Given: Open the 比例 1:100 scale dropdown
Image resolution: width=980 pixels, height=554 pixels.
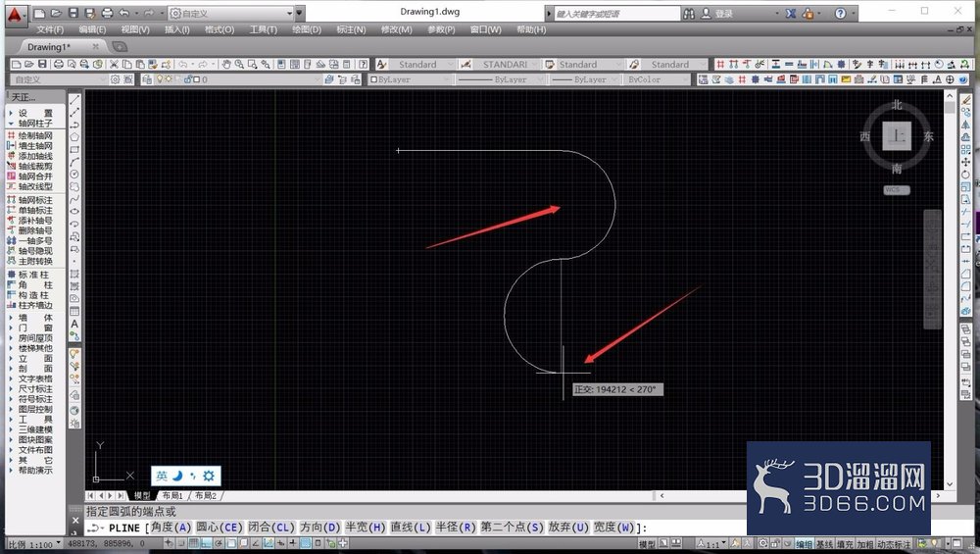Looking at the screenshot, I should (x=33, y=544).
